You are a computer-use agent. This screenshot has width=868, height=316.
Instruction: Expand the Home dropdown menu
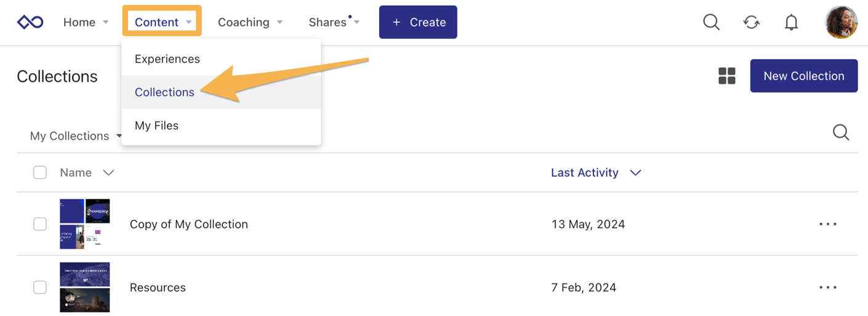click(x=86, y=22)
